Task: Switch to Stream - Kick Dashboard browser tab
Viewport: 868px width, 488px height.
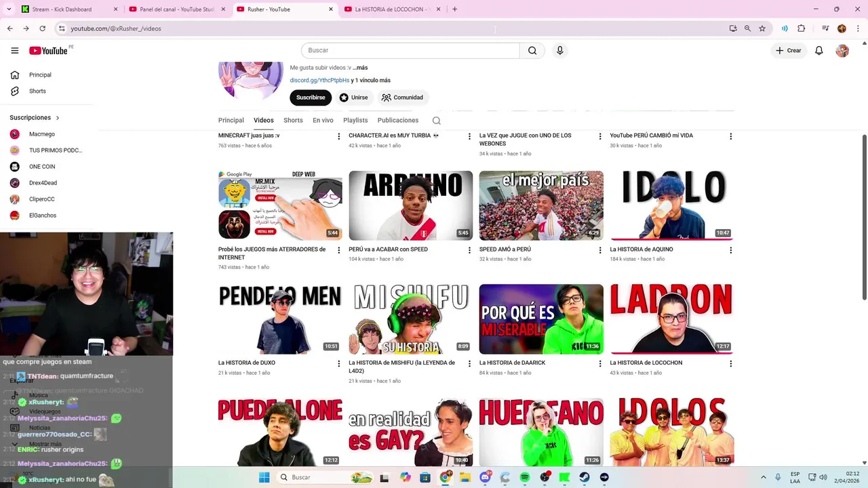Action: tap(68, 9)
